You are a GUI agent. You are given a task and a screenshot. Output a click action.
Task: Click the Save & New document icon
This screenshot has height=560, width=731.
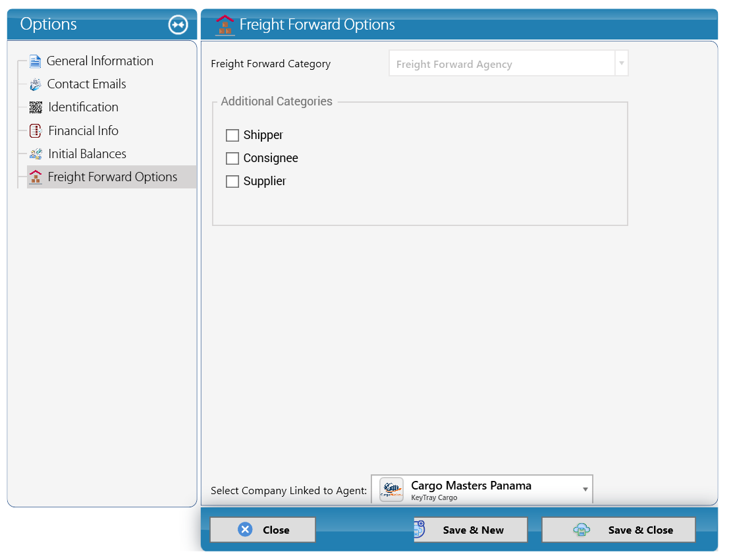click(420, 529)
